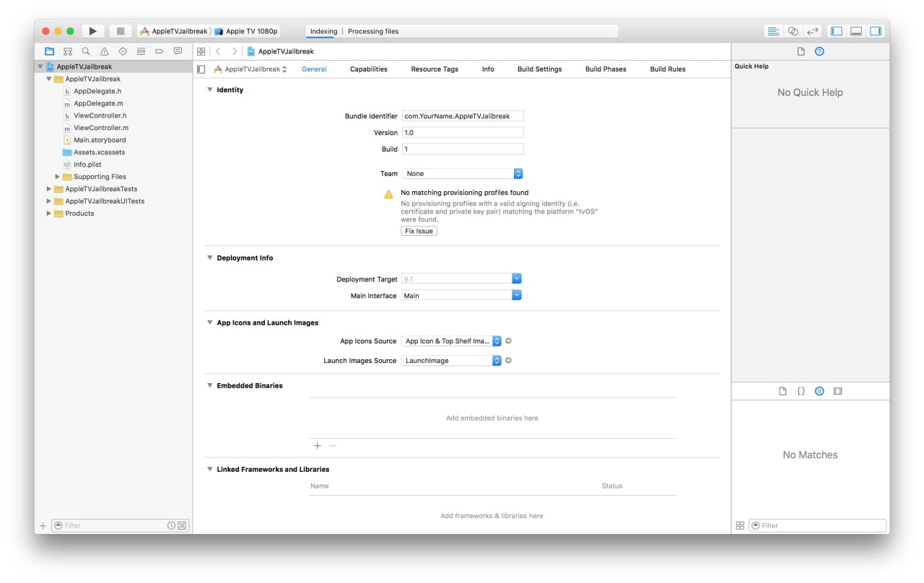Show the Quick Help inspector
Image resolution: width=924 pixels, height=583 pixels.
tap(819, 51)
